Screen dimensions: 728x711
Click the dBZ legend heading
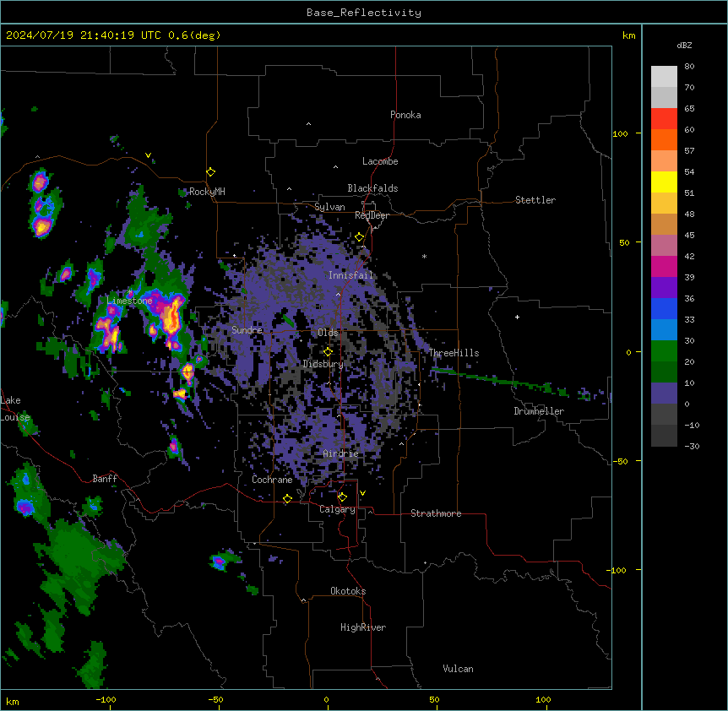point(684,45)
